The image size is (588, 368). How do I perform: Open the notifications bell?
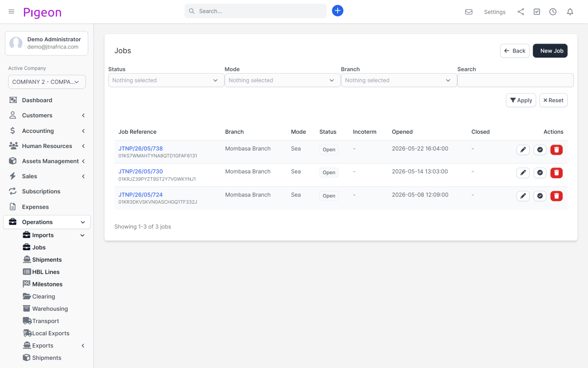[570, 12]
